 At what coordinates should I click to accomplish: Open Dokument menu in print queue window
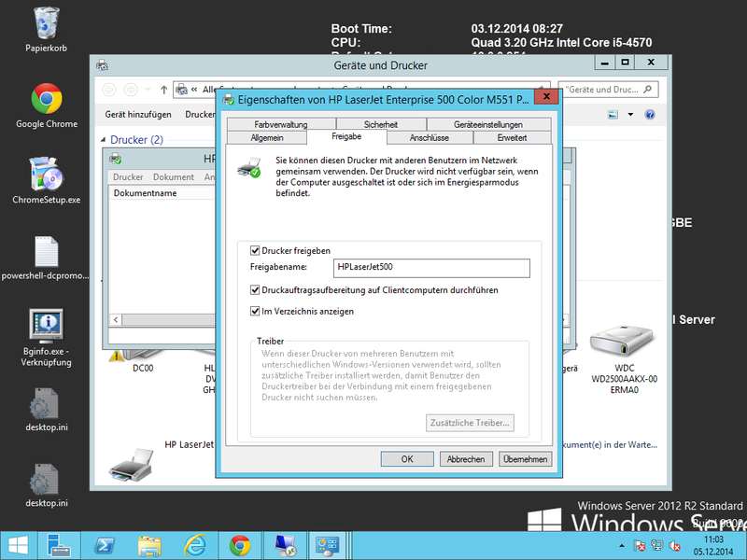tap(174, 177)
